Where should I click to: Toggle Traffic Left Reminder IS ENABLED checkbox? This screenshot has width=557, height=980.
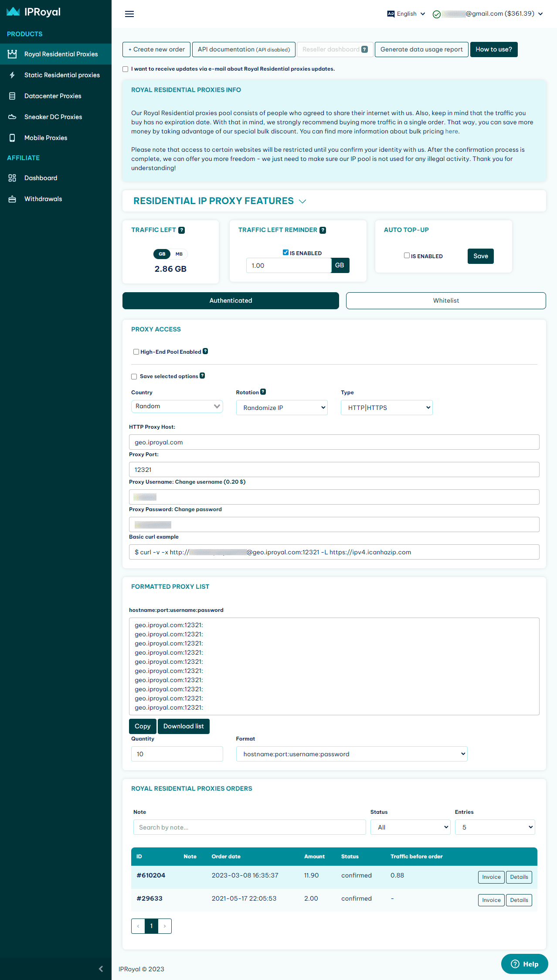click(x=285, y=252)
